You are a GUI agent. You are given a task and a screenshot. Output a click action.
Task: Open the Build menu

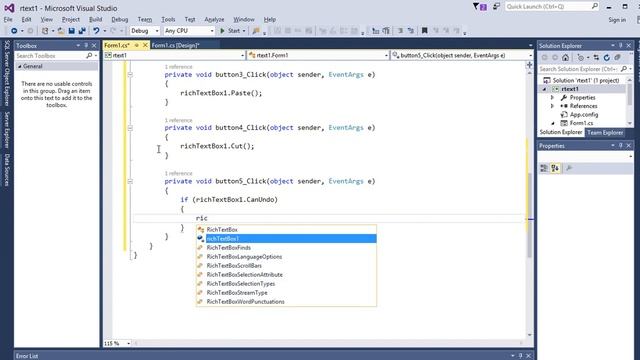coord(96,19)
